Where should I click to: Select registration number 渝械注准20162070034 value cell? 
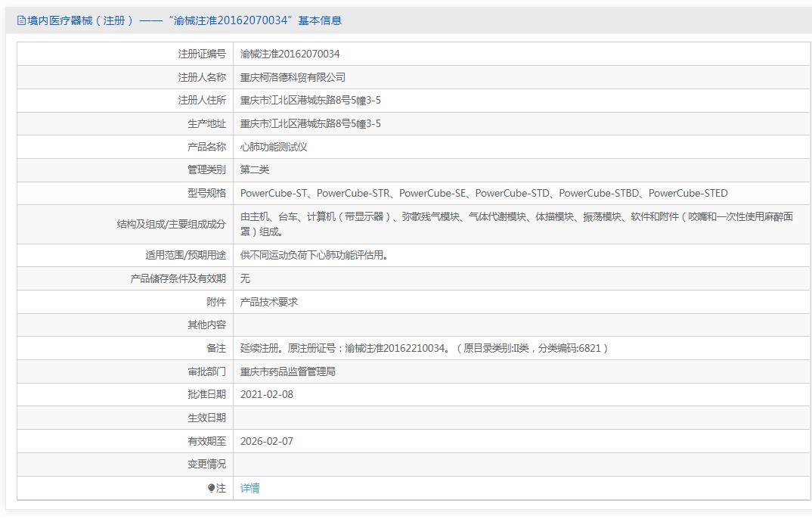point(290,54)
